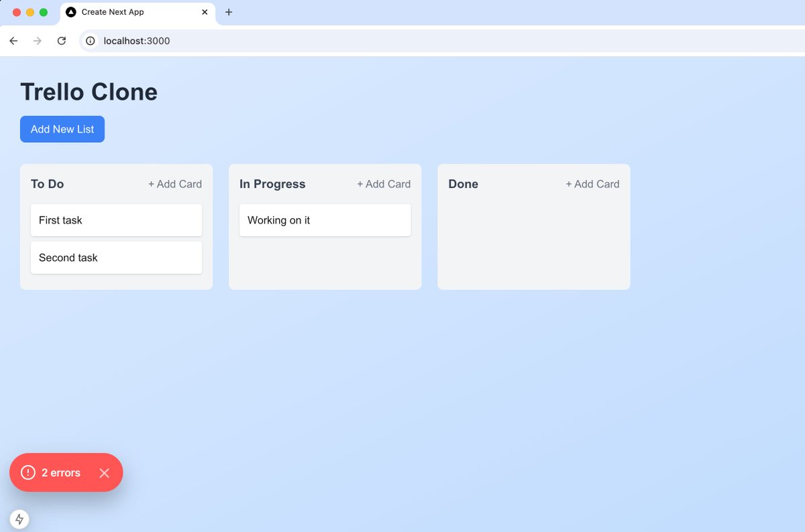Select the Working on it card
The image size is (805, 532).
point(325,220)
